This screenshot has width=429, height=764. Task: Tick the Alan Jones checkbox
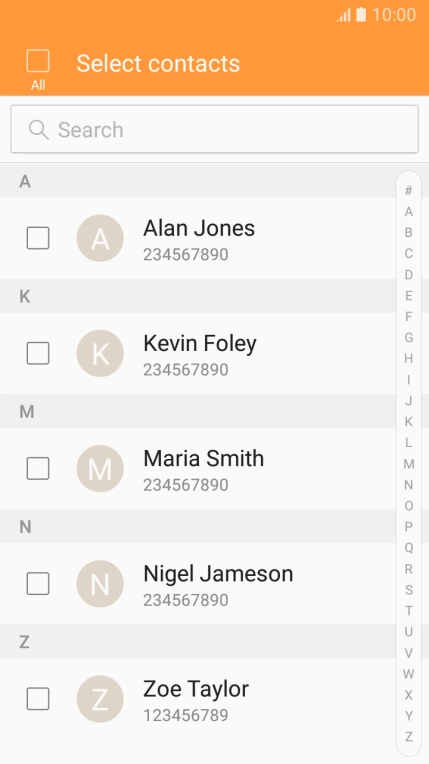pos(38,238)
